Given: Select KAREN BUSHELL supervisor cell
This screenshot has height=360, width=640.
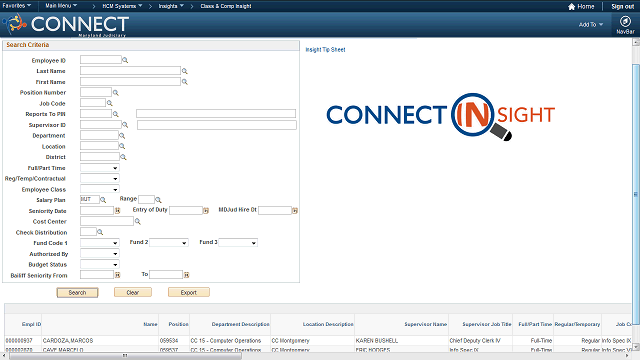Looking at the screenshot, I should [376, 340].
